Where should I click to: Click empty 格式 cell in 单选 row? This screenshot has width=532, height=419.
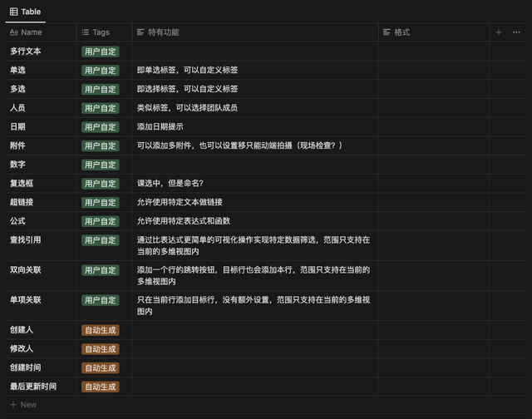pyautogui.click(x=434, y=70)
